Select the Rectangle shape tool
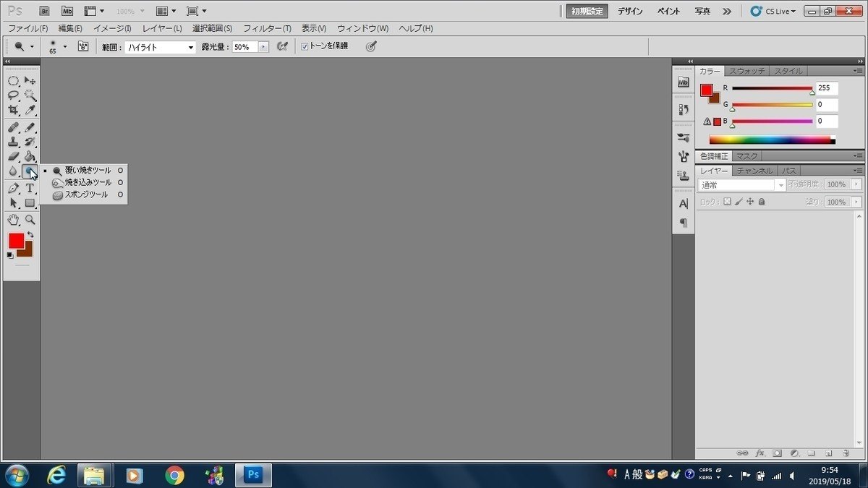The height and width of the screenshot is (488, 868). pos(30,203)
